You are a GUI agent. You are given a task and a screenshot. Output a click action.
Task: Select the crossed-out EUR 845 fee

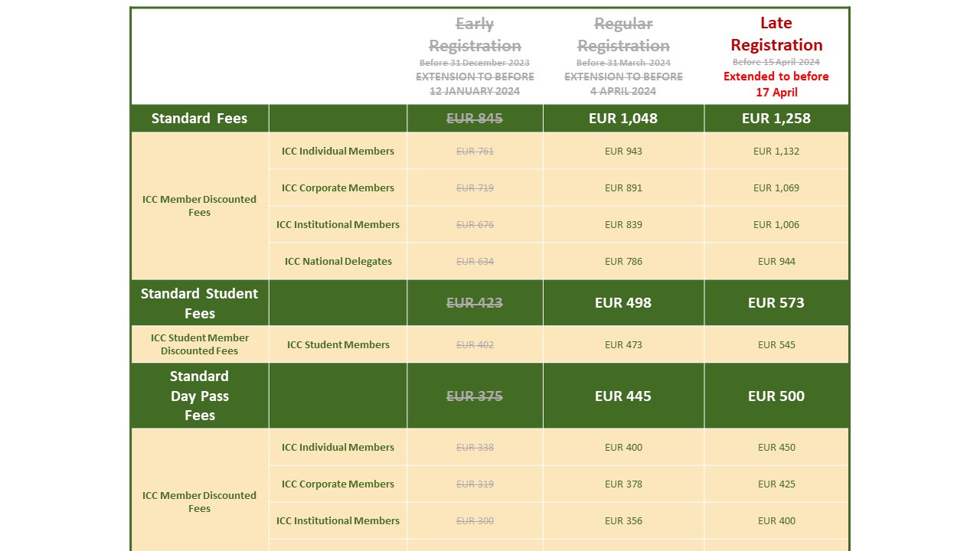point(475,118)
